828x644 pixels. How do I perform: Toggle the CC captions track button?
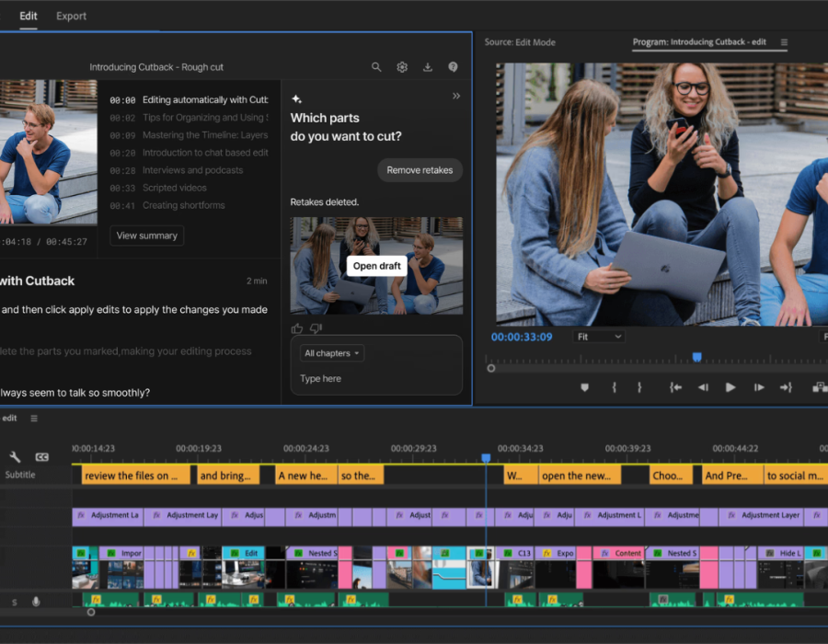coord(41,457)
